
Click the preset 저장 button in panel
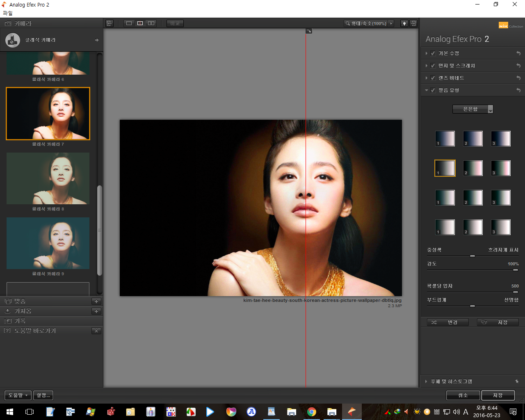pos(498,322)
